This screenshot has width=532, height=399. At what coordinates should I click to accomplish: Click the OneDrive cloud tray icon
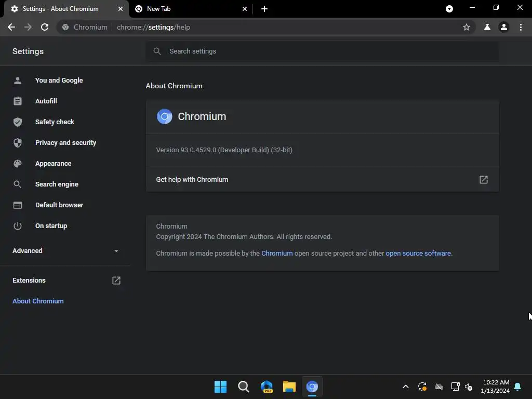point(438,387)
